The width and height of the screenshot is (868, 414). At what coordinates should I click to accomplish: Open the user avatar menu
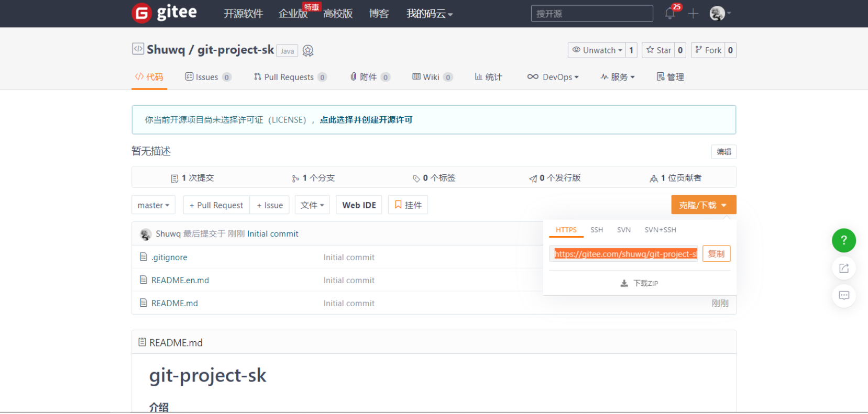point(718,14)
